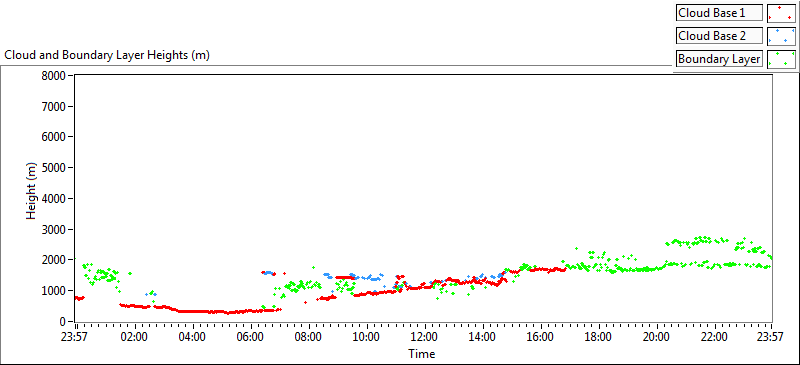Click the 18:00 time axis label
800x365 pixels.
pos(598,337)
